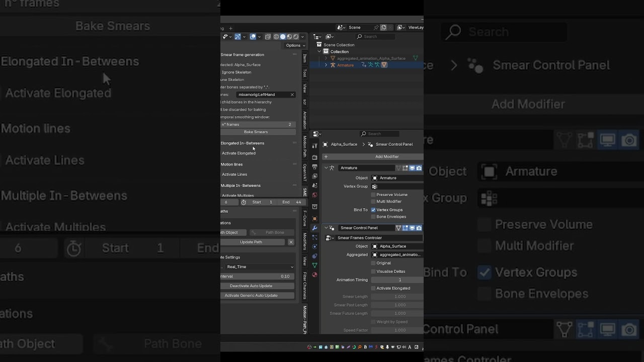
Task: Toggle the viewport overlays icon
Action: coord(253,37)
